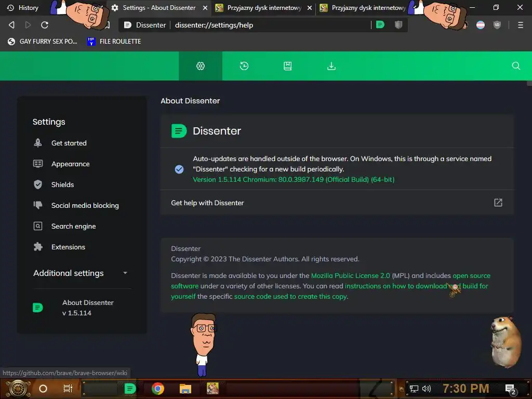Click the green Dissenter logo in sidebar

coord(37,308)
